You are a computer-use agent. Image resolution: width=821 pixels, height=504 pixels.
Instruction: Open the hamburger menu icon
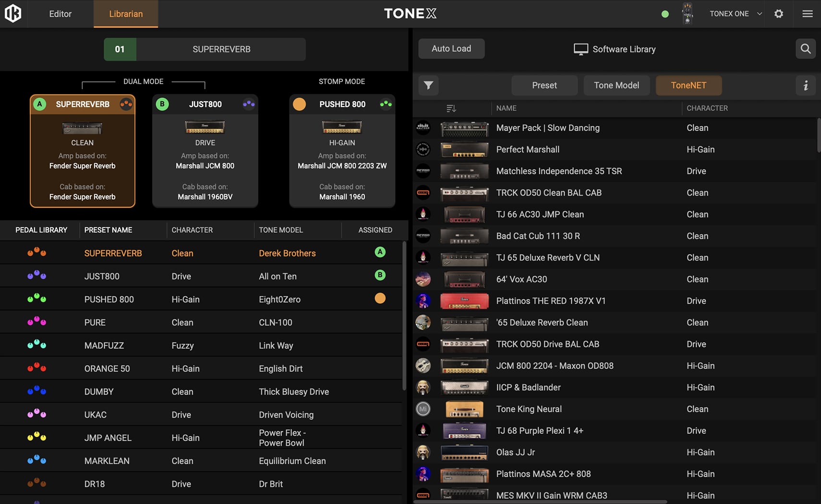[807, 14]
